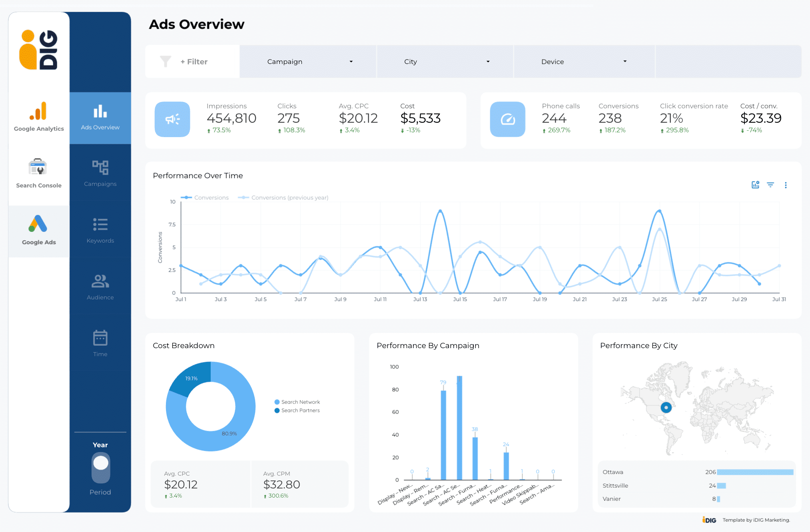The width and height of the screenshot is (810, 532).
Task: Open the chart three-dot options menu
Action: click(785, 185)
